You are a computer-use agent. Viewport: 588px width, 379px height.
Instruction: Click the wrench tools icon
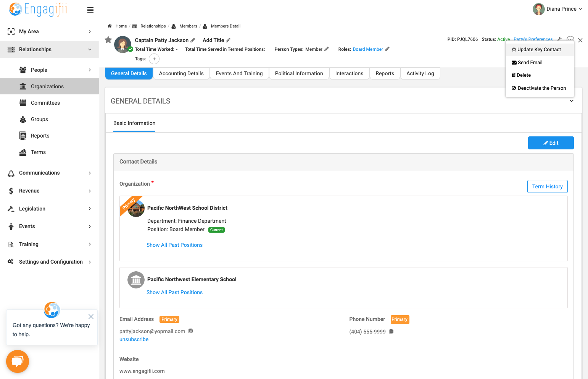tap(559, 39)
